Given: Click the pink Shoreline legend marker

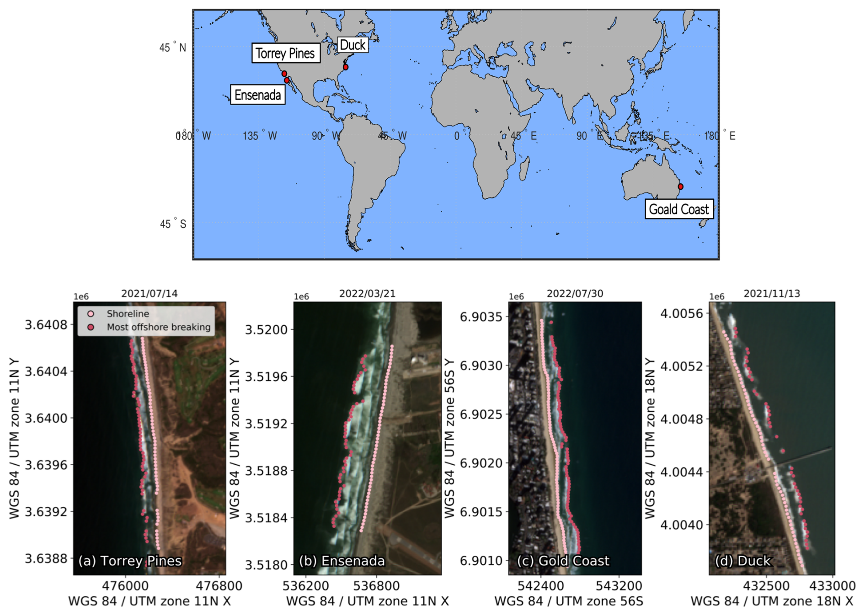Looking at the screenshot, I should (x=91, y=314).
